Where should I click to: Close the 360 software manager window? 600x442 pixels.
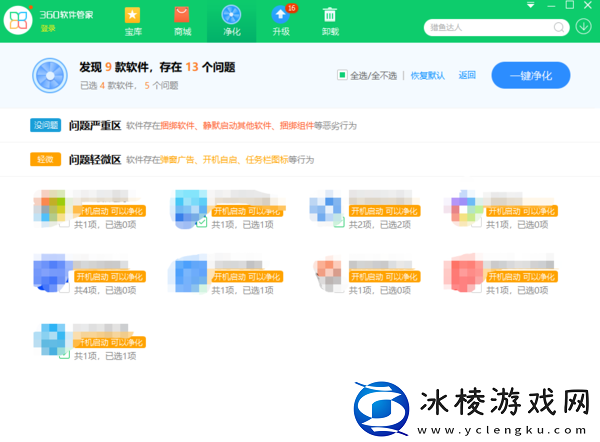pos(588,5)
